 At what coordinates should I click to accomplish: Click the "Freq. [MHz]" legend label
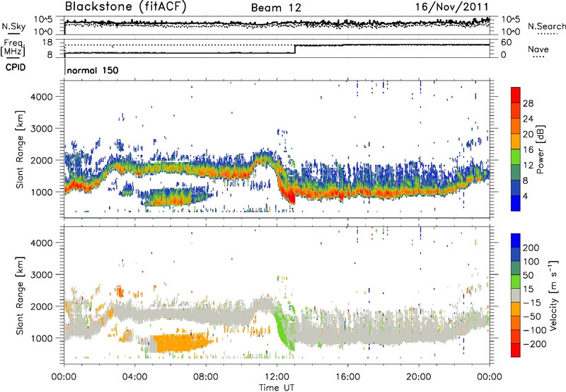[13, 47]
